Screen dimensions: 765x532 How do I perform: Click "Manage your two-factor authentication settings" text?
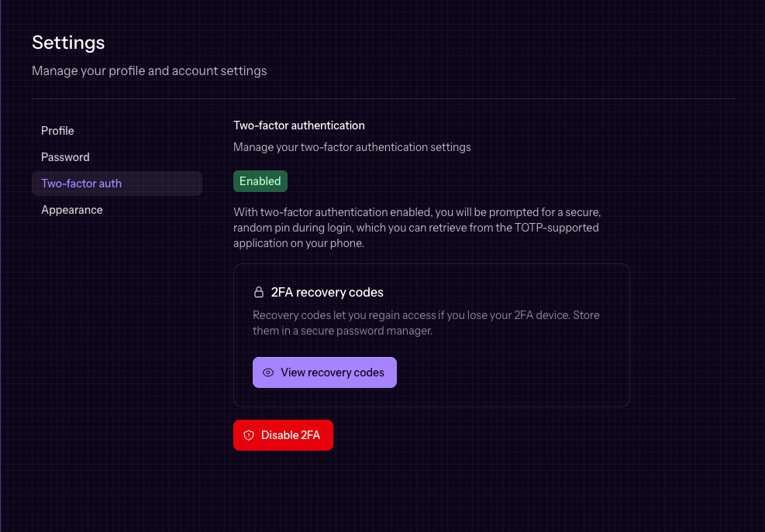tap(352, 147)
